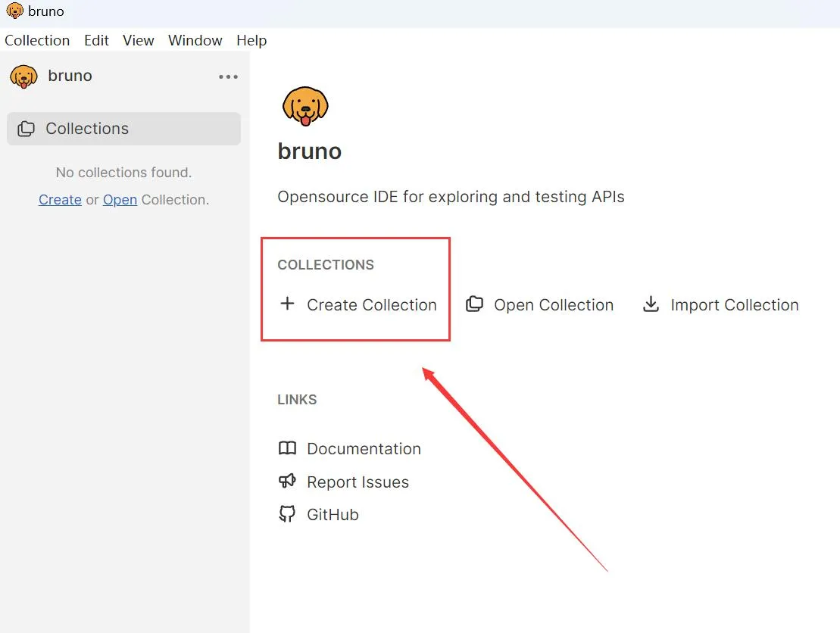This screenshot has width=840, height=633.
Task: Click the bruno name beside sidebar logo
Action: 70,76
